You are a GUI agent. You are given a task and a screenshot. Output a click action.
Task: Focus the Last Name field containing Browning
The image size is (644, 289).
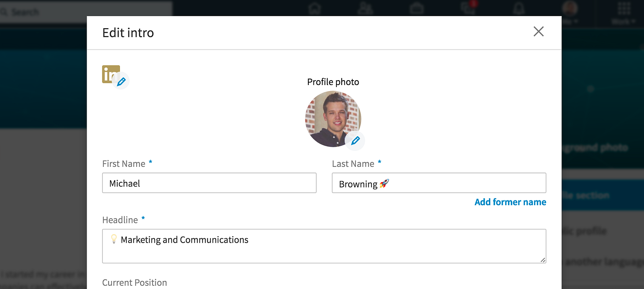pos(439,183)
